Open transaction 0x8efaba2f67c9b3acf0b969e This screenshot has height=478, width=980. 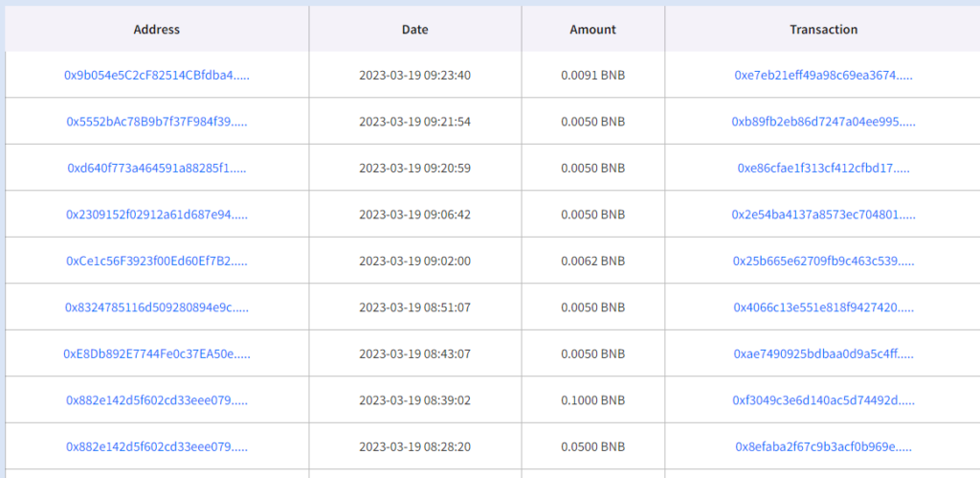coord(823,446)
